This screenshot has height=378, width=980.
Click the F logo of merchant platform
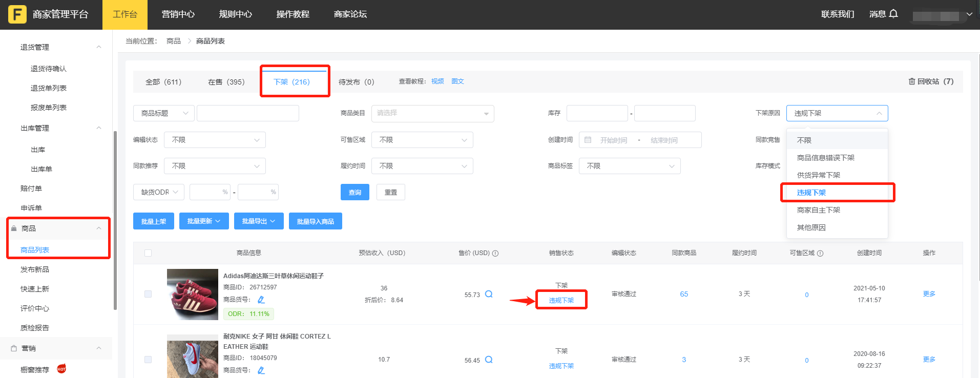[x=17, y=14]
